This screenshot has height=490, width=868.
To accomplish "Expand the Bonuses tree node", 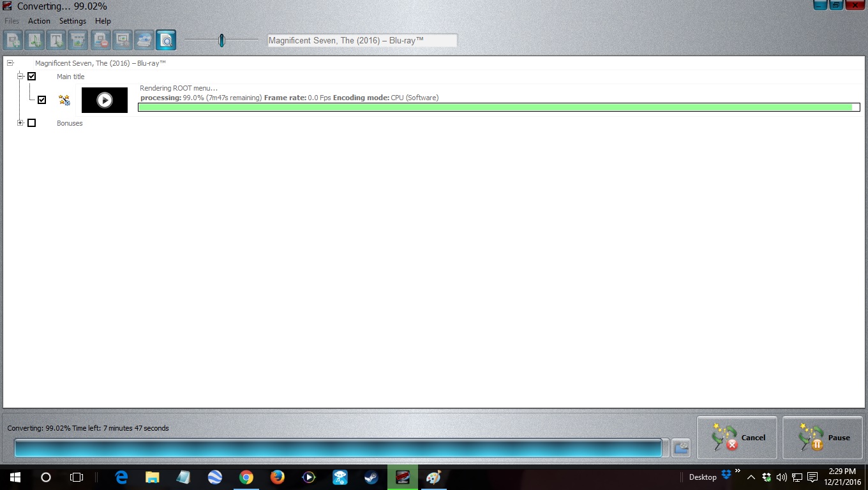I will pyautogui.click(x=20, y=123).
